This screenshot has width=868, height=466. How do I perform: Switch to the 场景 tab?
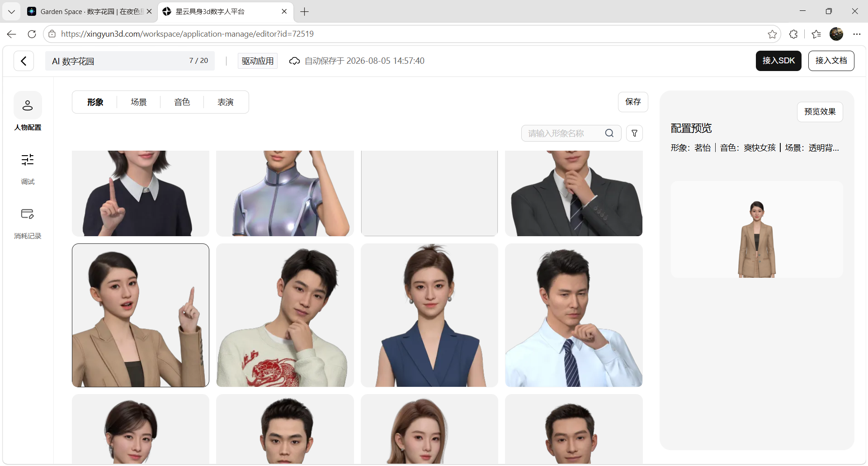(139, 102)
